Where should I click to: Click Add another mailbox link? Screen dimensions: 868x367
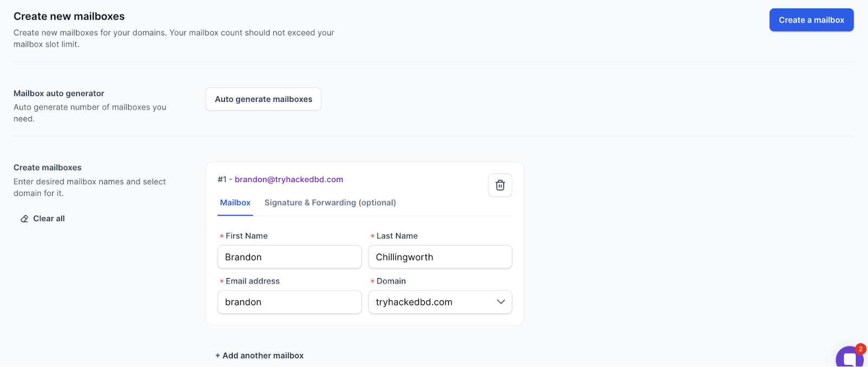[x=259, y=356]
